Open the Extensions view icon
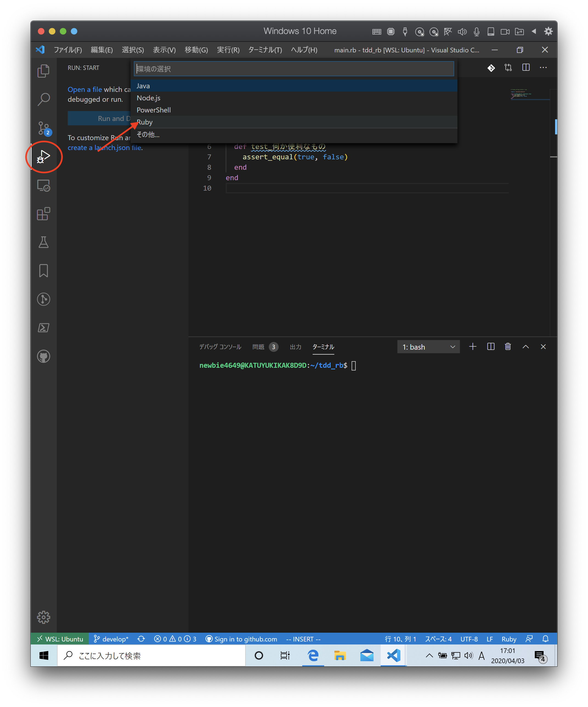The height and width of the screenshot is (707, 588). pos(43,214)
